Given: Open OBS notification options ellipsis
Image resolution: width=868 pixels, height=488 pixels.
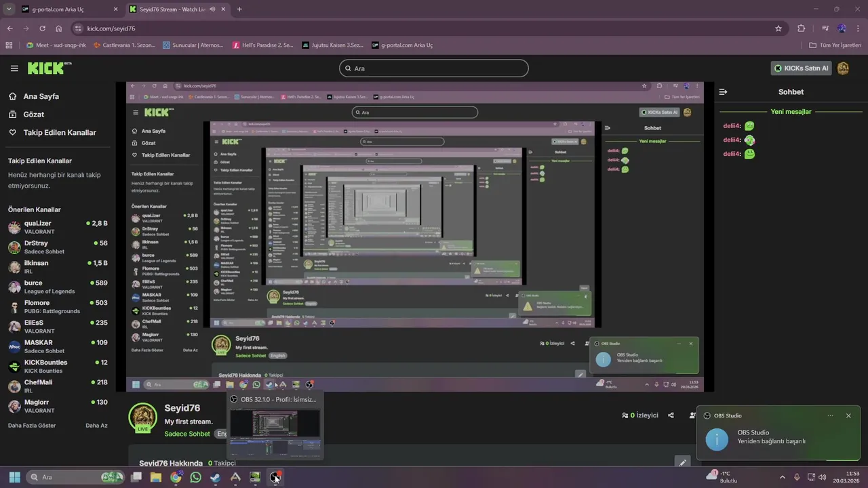Looking at the screenshot, I should click(830, 415).
